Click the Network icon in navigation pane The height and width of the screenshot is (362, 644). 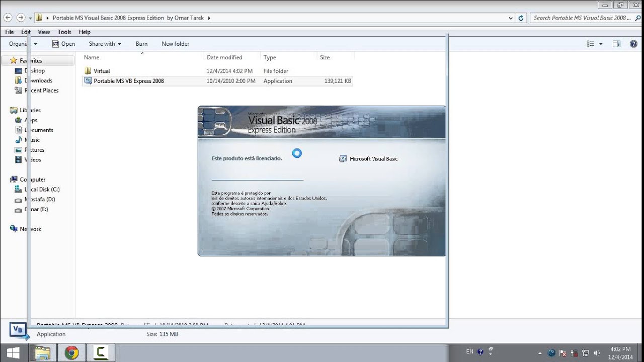coord(14,229)
